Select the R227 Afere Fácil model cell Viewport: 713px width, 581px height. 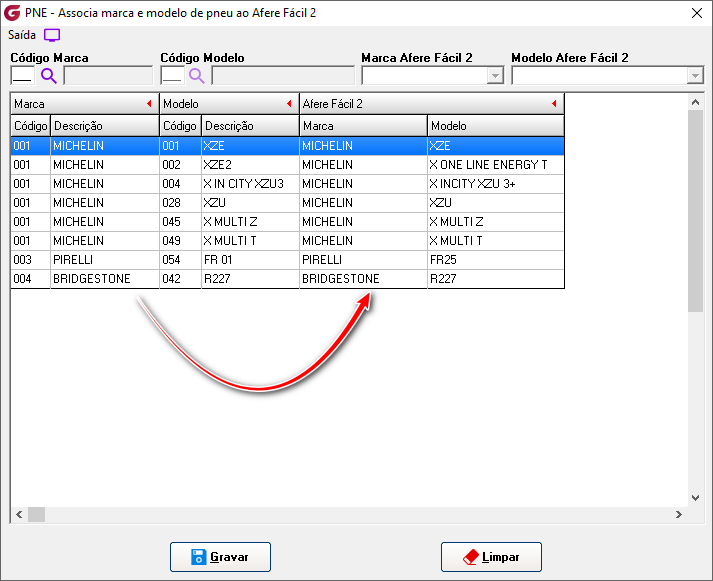click(x=496, y=279)
